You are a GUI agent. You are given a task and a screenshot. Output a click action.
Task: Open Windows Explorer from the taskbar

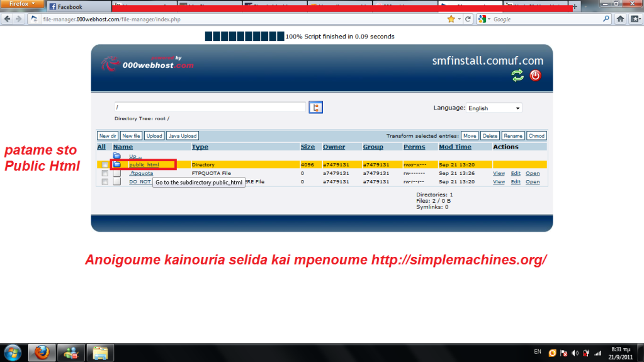coord(99,353)
